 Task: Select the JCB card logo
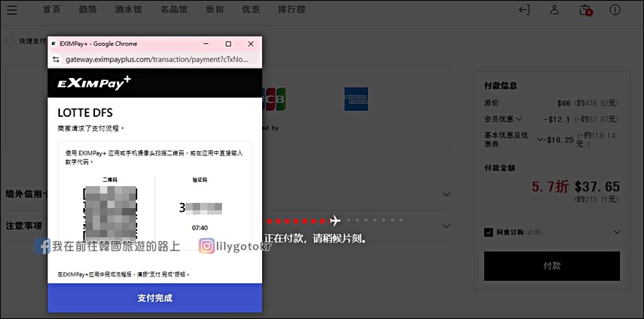(x=275, y=99)
